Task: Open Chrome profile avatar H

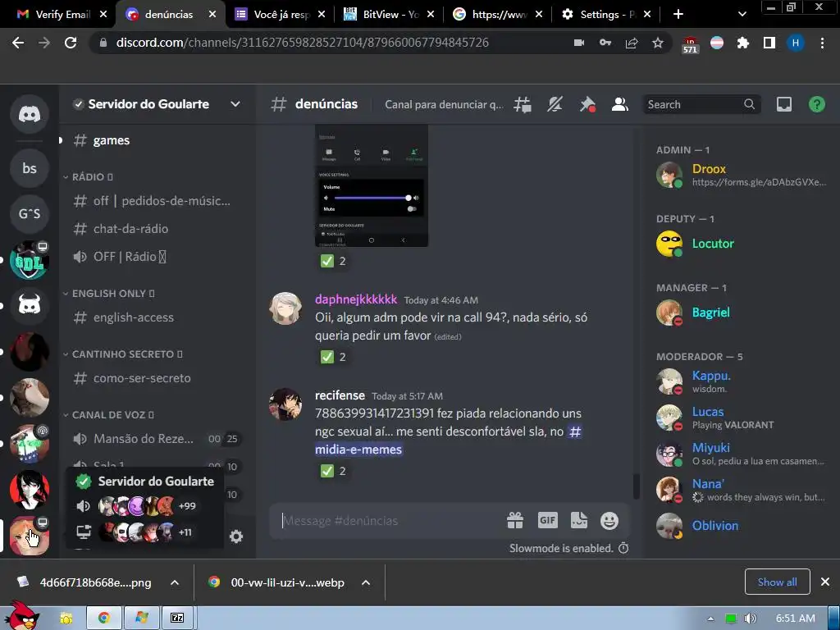Action: click(796, 43)
